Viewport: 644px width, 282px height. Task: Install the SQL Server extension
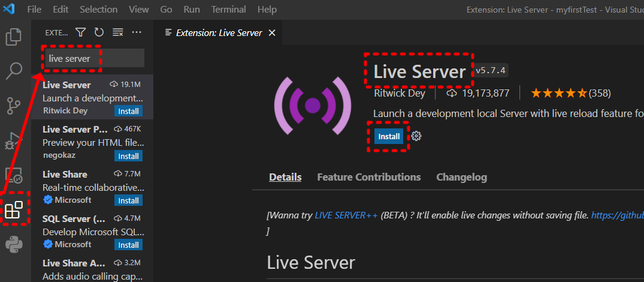129,245
